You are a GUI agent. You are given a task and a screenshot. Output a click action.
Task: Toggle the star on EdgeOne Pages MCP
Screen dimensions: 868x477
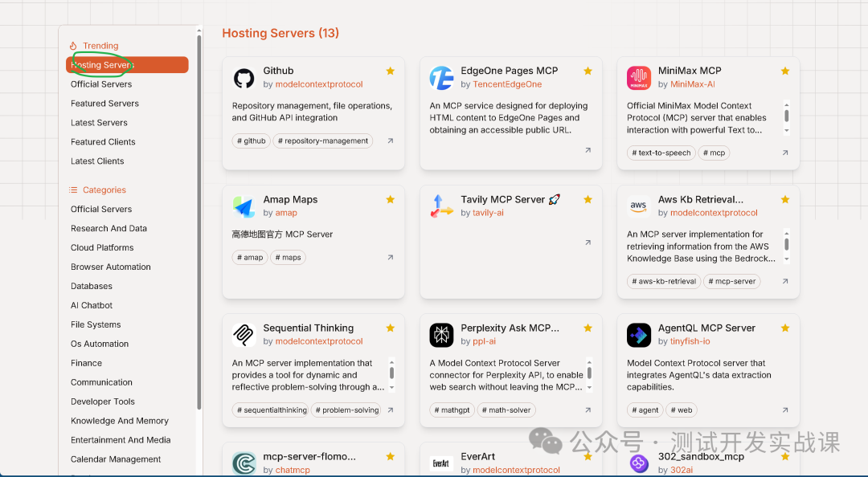588,71
